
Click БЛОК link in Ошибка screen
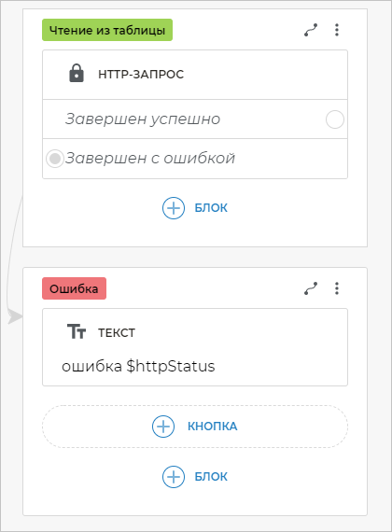(x=211, y=477)
